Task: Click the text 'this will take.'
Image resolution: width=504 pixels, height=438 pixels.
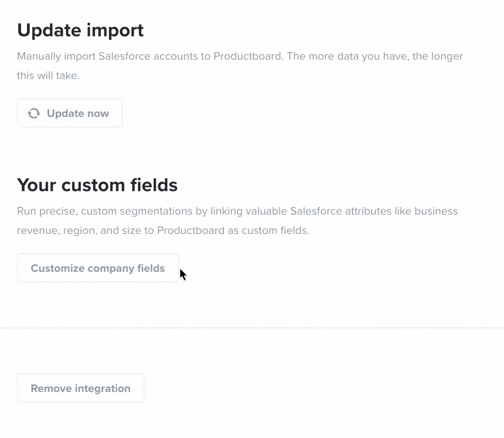Action: 48,76
